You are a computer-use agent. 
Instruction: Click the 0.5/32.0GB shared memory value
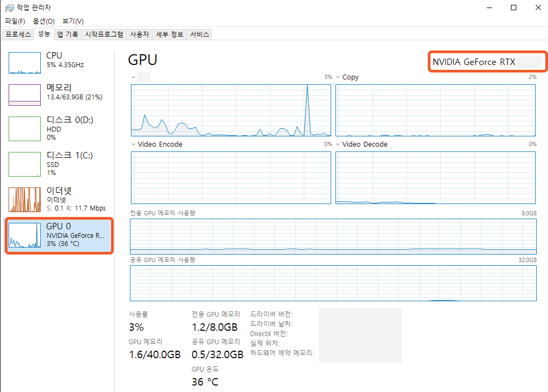(217, 354)
